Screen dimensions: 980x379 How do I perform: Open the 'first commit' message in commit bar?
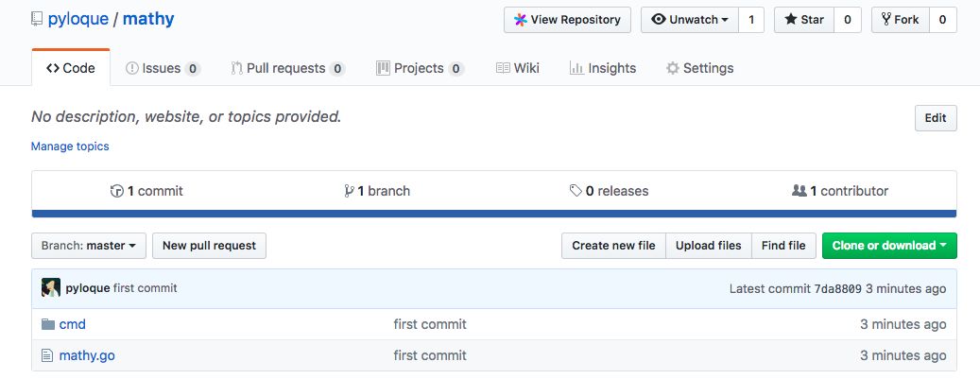tap(145, 288)
